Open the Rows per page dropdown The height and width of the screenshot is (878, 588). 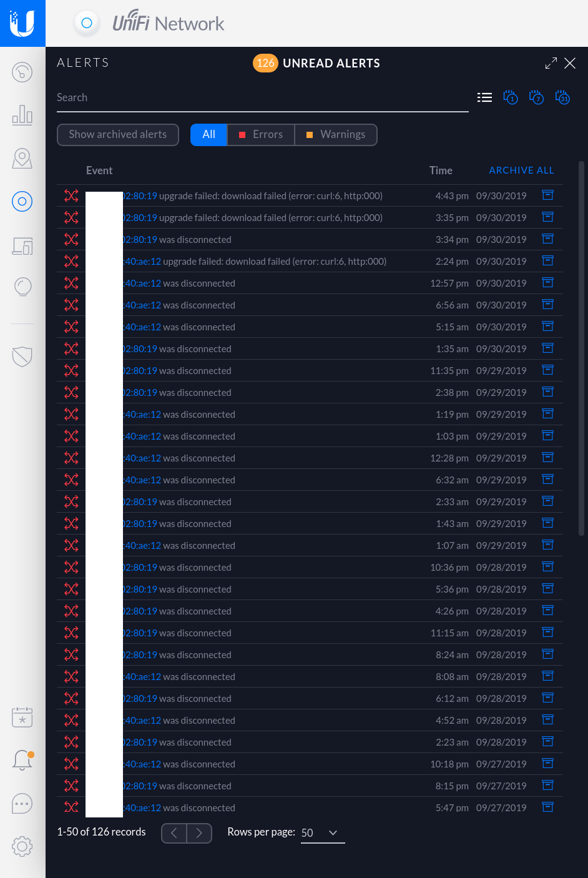coord(322,833)
